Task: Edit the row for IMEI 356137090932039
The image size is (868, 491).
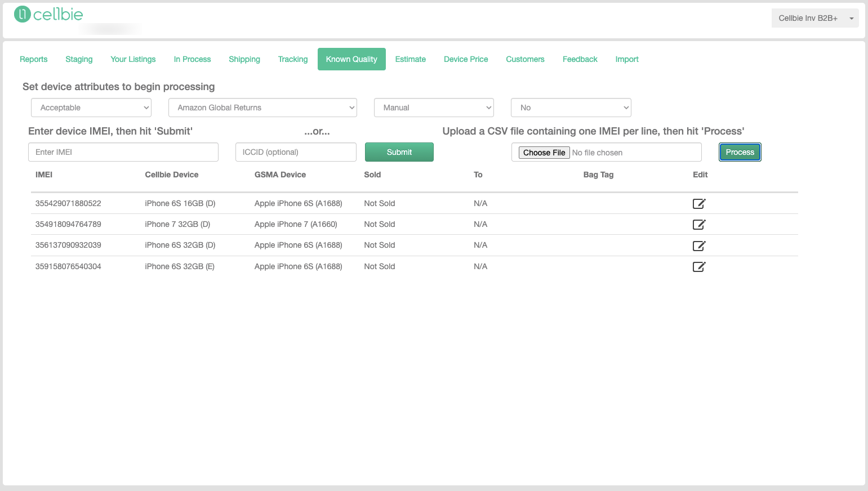Action: point(699,245)
